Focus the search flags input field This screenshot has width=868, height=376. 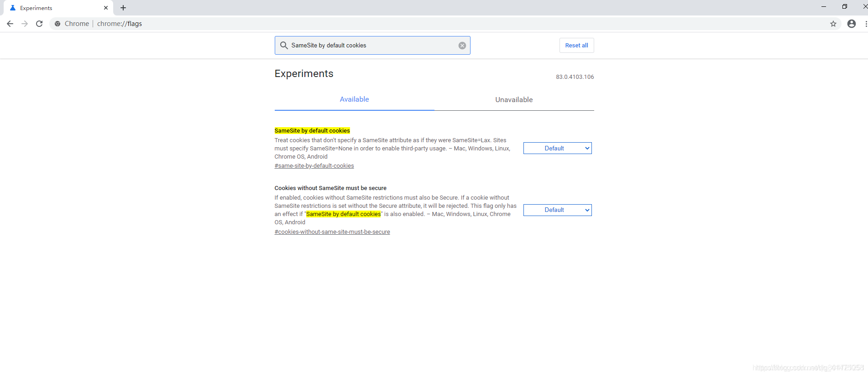[372, 46]
